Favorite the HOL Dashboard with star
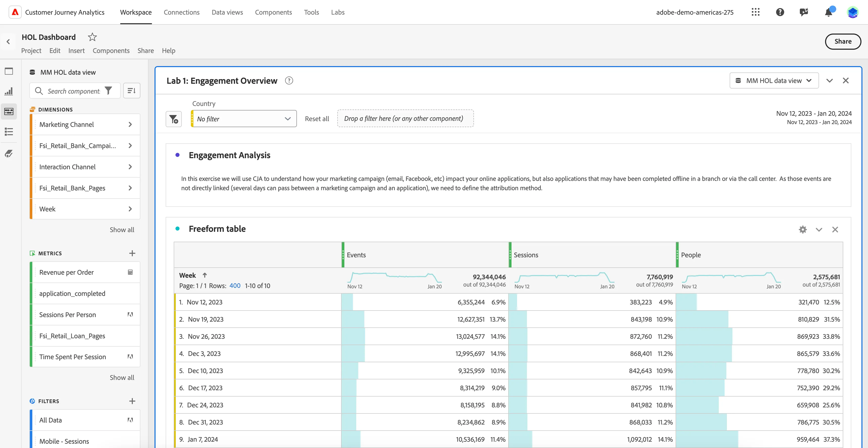 point(92,37)
